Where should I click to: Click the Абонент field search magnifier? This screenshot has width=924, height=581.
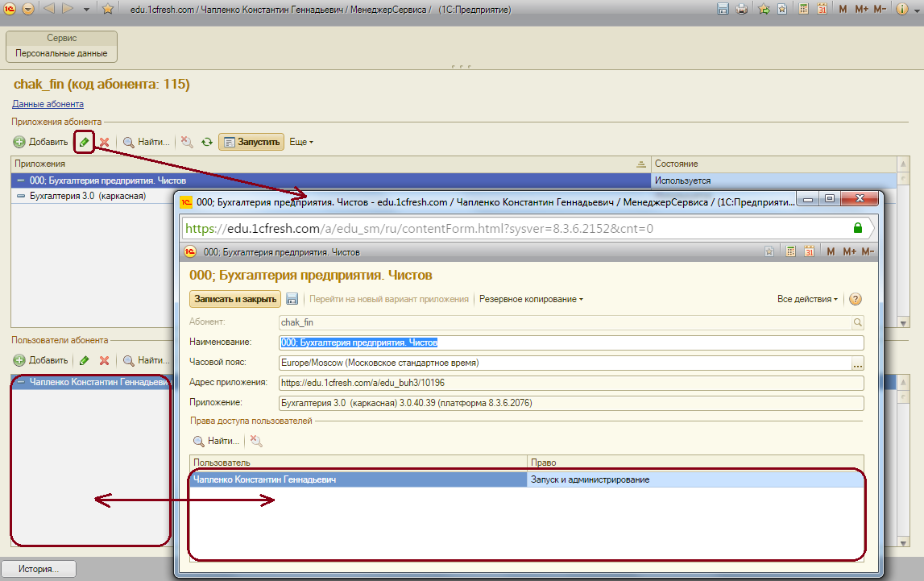coord(857,322)
